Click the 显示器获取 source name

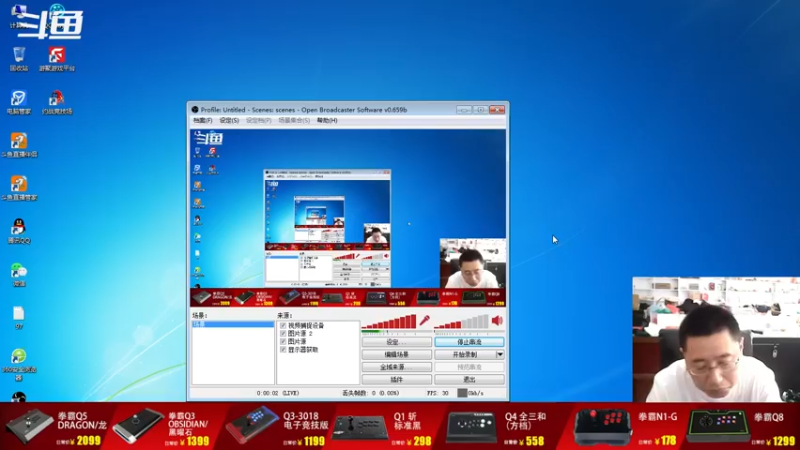pyautogui.click(x=303, y=350)
